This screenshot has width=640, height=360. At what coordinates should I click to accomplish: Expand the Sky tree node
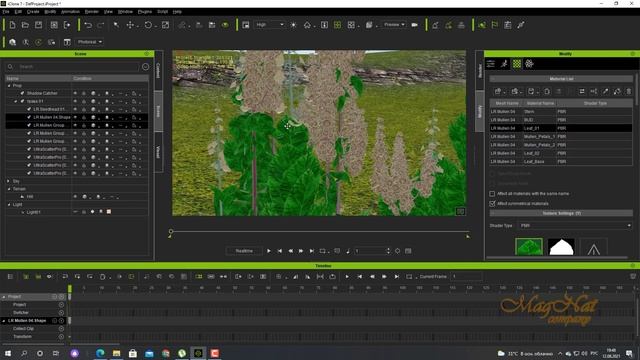pos(9,181)
